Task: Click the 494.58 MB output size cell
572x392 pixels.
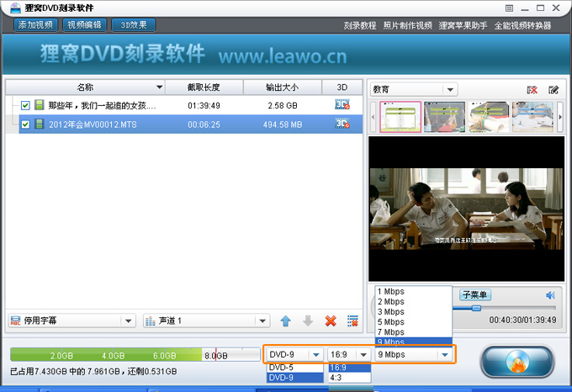Action: [x=283, y=124]
